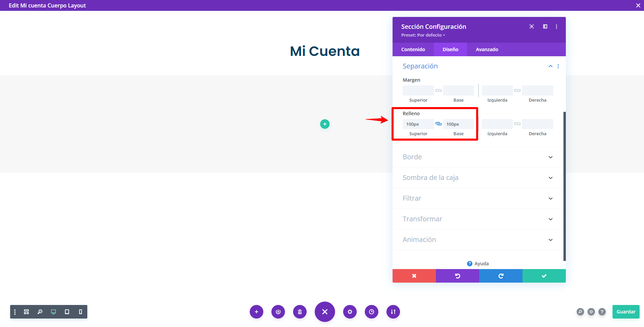Click the Margen Izquierda input field
Image resolution: width=644 pixels, height=327 pixels.
click(497, 90)
